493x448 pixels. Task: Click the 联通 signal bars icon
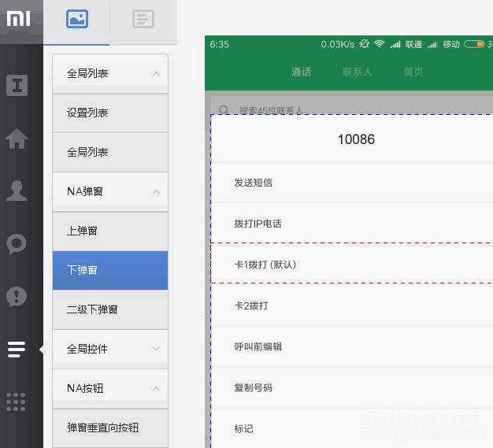click(x=395, y=45)
